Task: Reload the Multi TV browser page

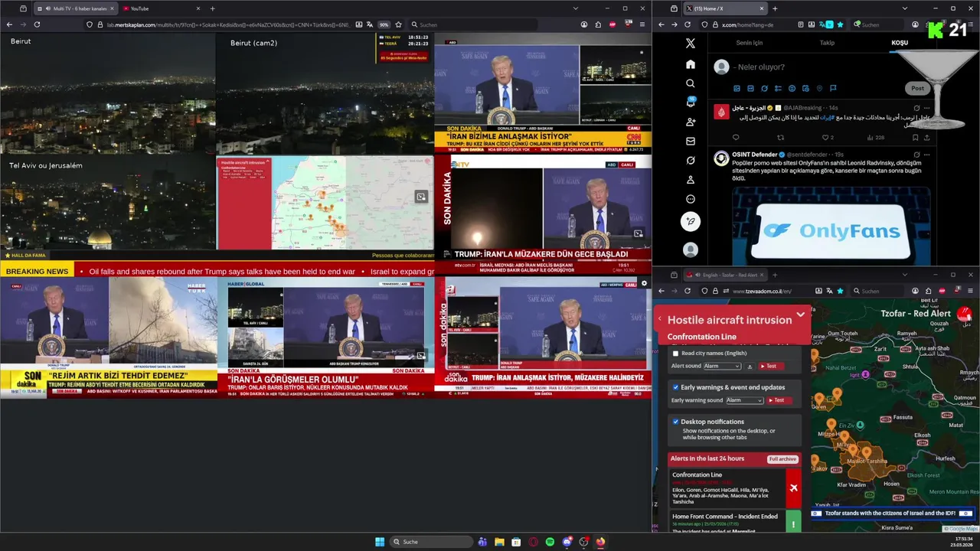Action: (37, 24)
